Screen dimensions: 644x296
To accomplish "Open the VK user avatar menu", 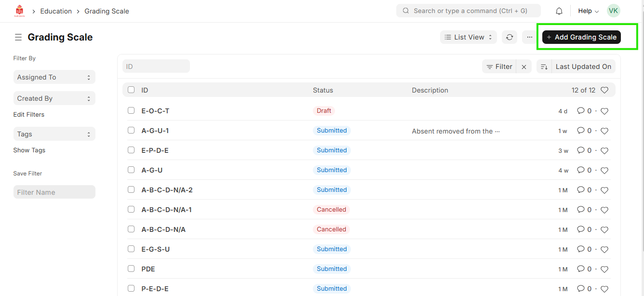I will 613,11.
